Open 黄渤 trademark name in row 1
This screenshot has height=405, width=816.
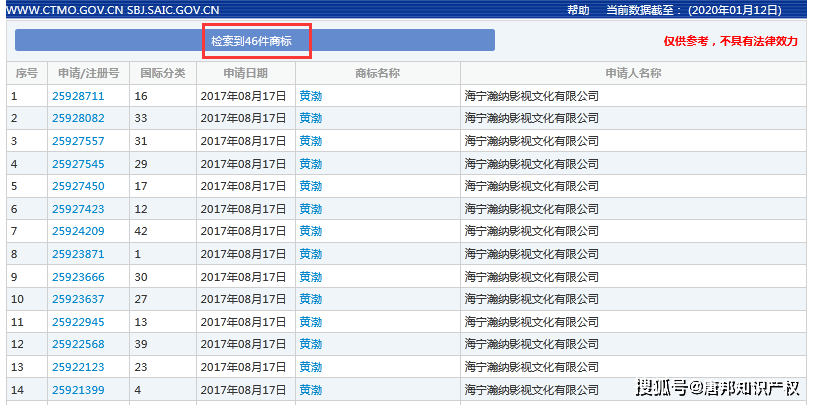click(311, 96)
